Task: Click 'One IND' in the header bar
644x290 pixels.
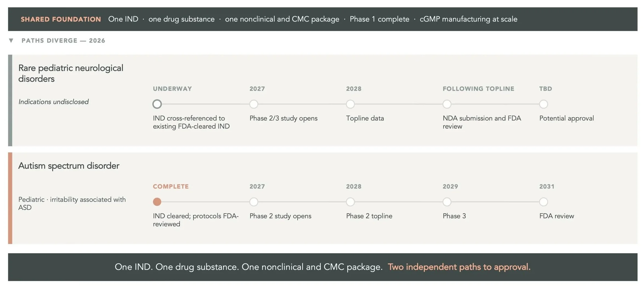Action: pos(123,19)
